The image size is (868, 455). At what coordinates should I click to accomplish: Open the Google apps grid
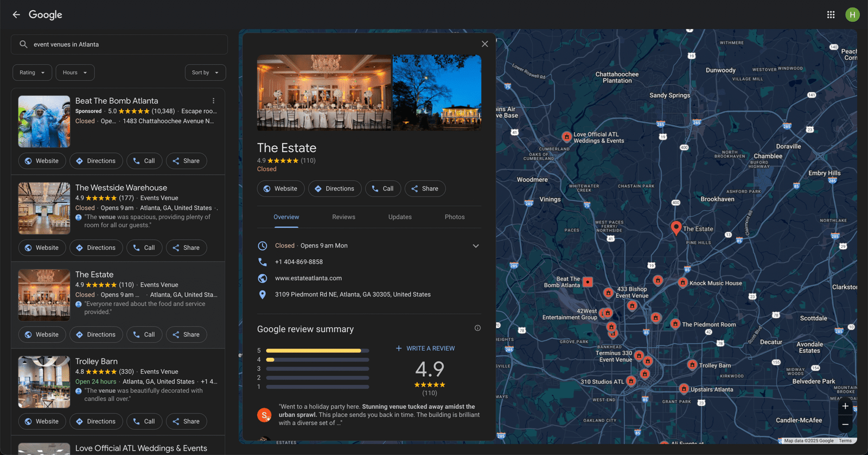click(831, 15)
